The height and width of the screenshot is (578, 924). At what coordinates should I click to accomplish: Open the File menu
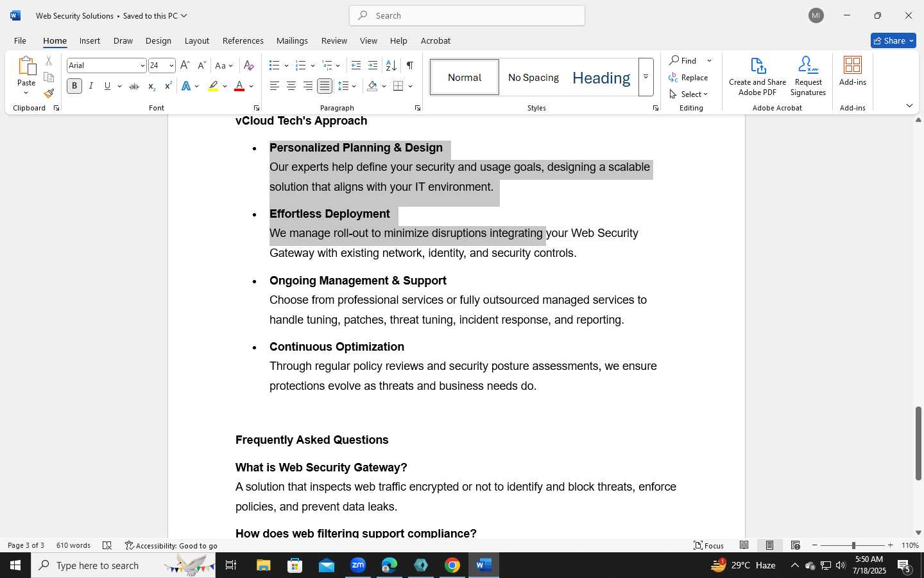(20, 40)
